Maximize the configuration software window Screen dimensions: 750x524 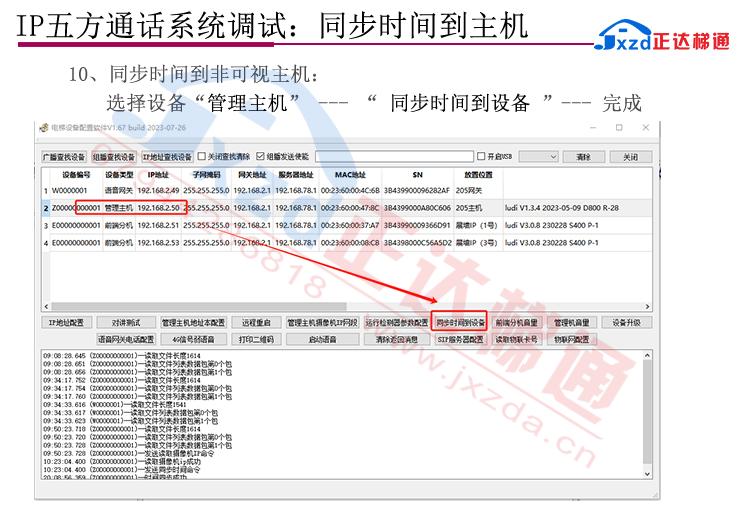[x=619, y=128]
